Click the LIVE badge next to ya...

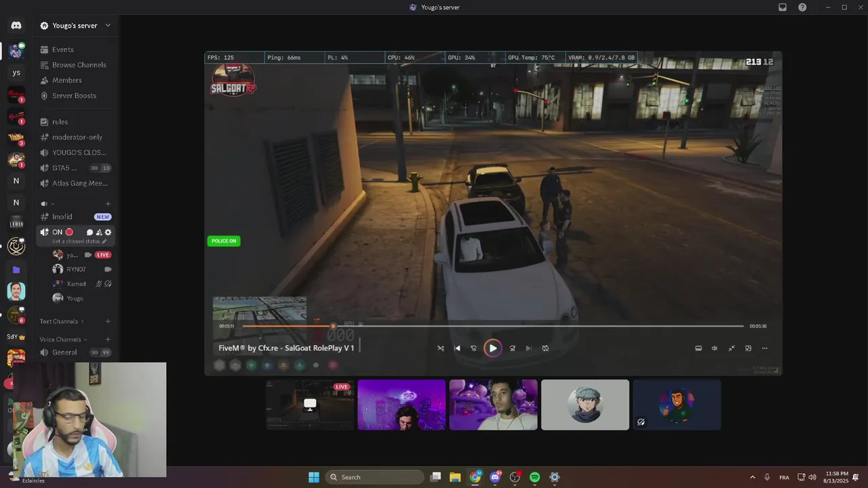[103, 255]
